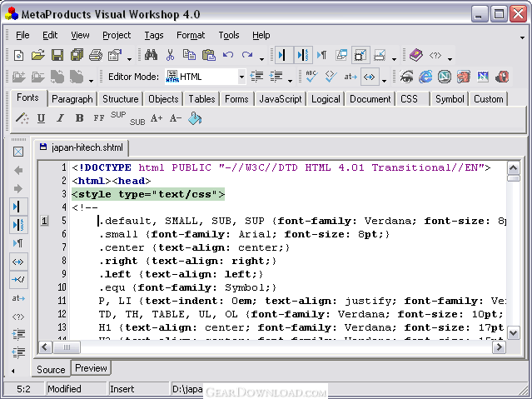Click the horizontal scrollbar right arrow

tap(499, 347)
